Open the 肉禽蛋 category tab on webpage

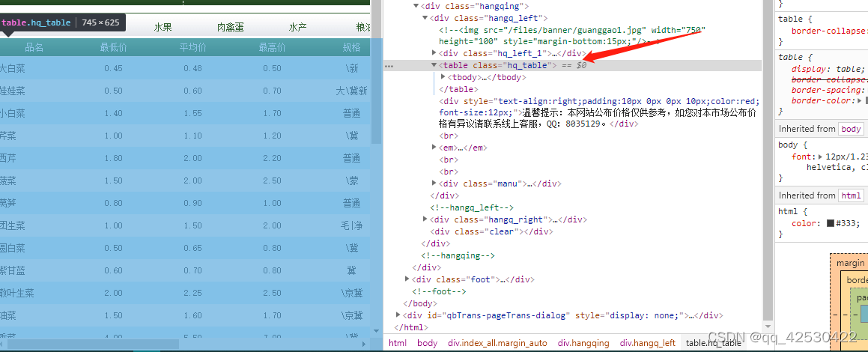coord(230,27)
